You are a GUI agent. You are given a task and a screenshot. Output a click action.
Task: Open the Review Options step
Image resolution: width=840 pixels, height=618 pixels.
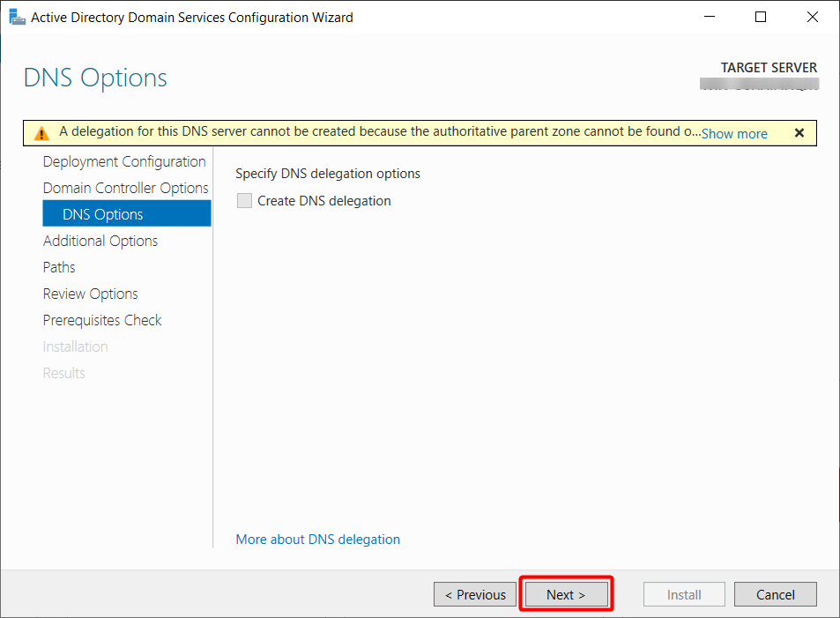pyautogui.click(x=90, y=294)
